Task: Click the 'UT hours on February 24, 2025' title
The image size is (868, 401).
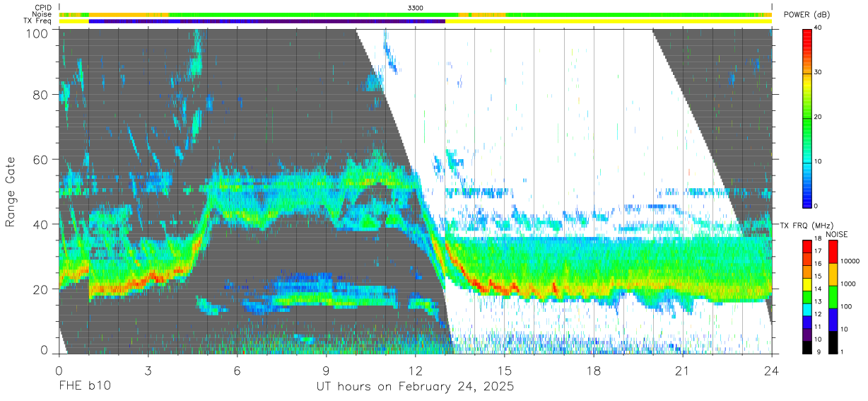Action: tap(415, 387)
